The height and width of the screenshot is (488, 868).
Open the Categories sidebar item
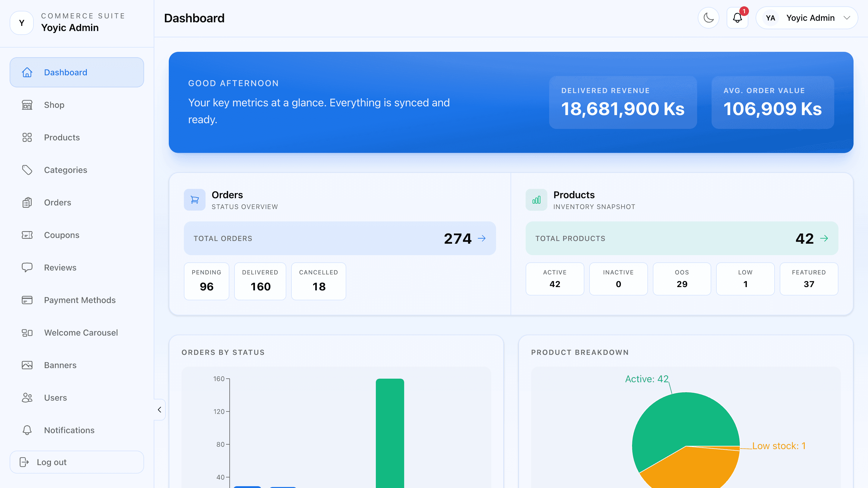[77, 170]
